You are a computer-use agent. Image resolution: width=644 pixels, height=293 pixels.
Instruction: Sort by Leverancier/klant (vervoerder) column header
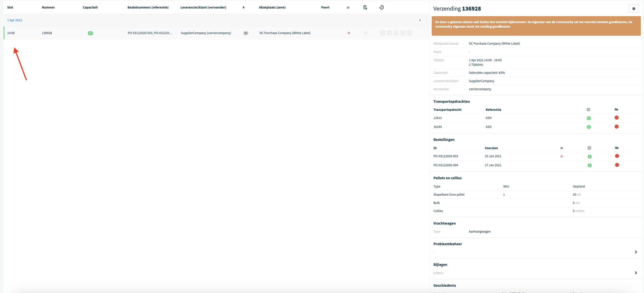pos(203,7)
